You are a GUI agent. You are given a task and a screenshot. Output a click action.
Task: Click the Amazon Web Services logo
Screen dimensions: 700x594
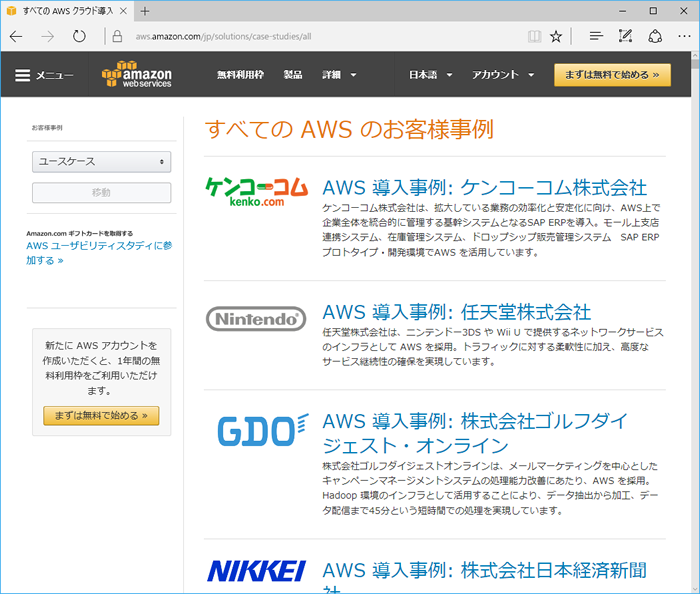pos(136,75)
